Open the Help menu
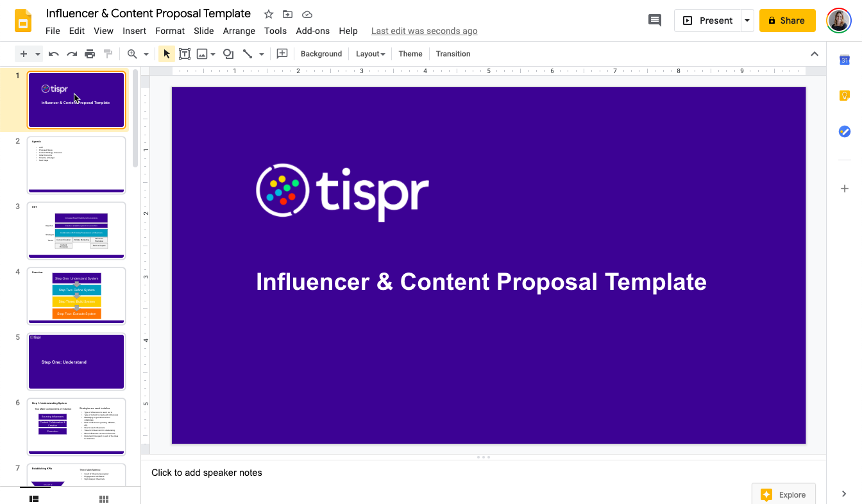Viewport: 862px width, 504px height. pos(348,31)
